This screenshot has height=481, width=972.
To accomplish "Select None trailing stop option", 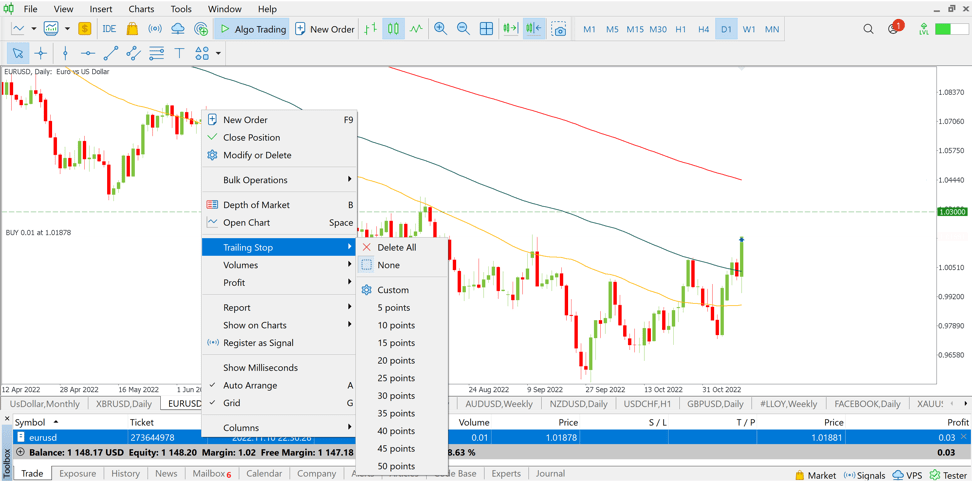I will pyautogui.click(x=402, y=265).
